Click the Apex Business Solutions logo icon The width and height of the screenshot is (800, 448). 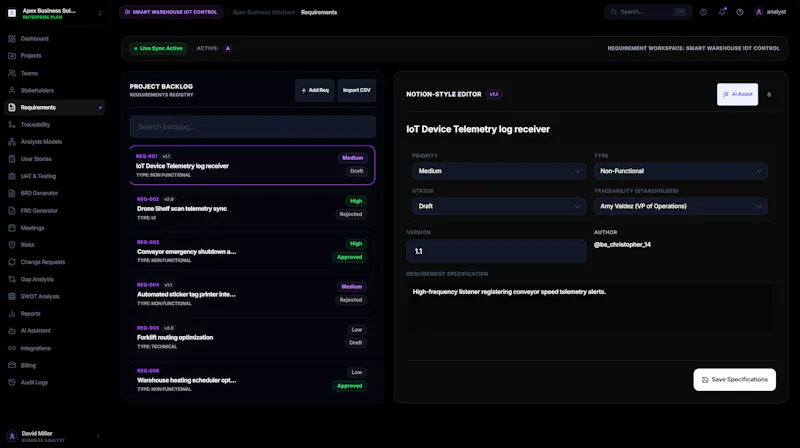click(12, 13)
